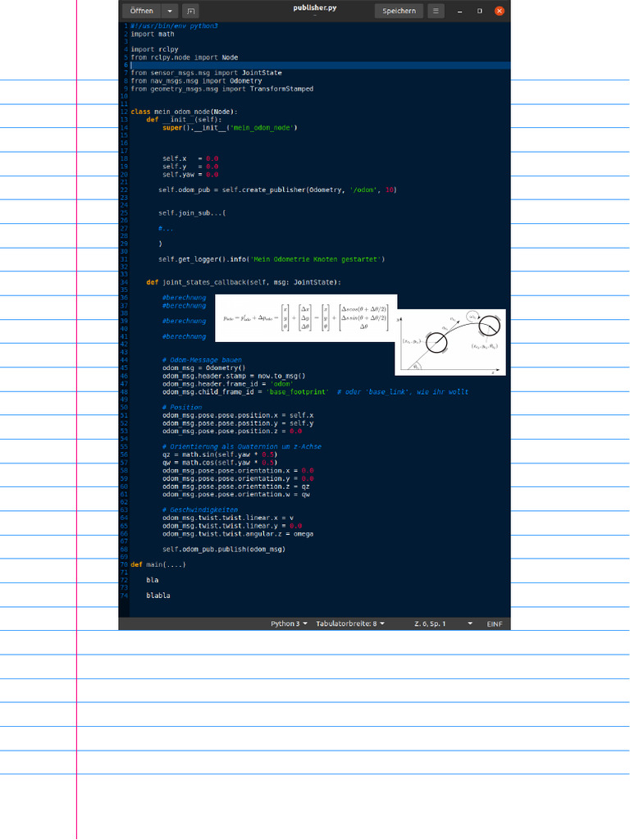The height and width of the screenshot is (840, 630).
Task: Close the gedit window via the orange X
Action: click(x=500, y=11)
